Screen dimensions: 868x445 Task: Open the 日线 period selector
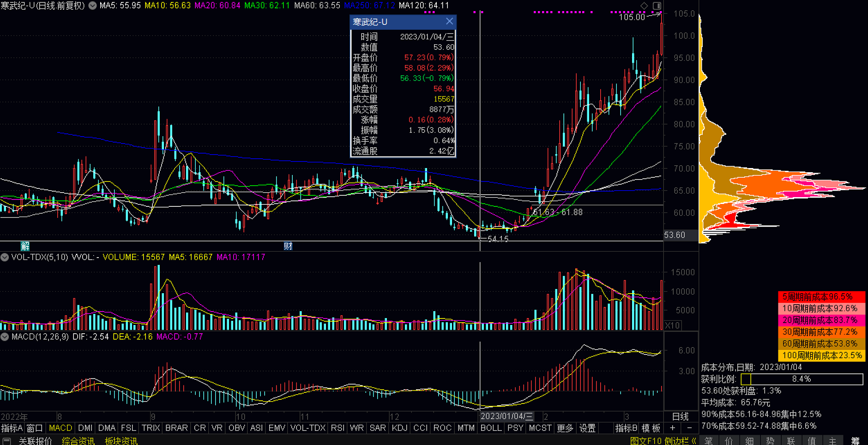(x=681, y=416)
